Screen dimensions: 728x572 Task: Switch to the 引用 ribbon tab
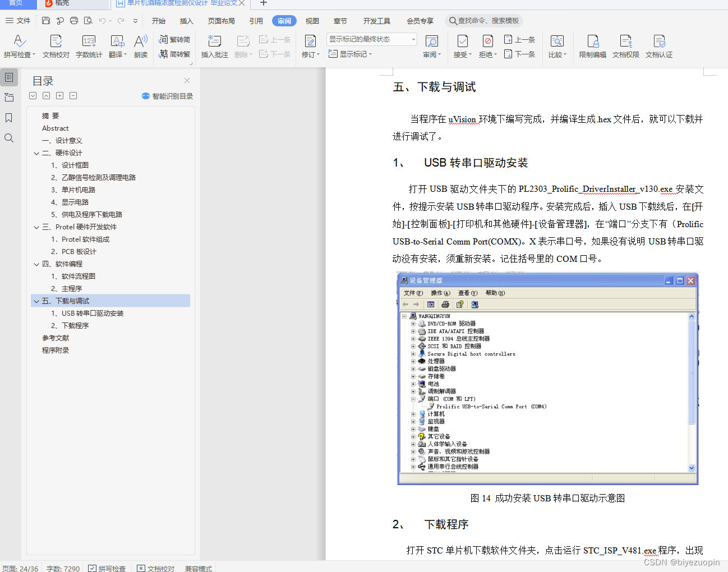tap(256, 21)
